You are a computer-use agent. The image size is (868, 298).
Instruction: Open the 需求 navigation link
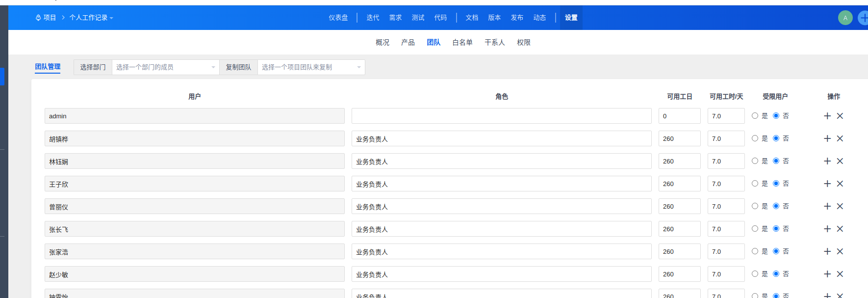tap(395, 18)
